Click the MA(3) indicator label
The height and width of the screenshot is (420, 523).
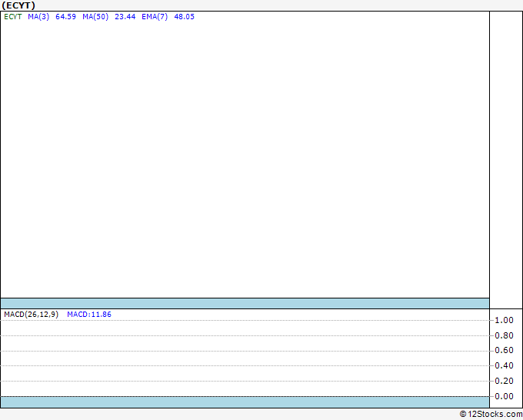(x=38, y=17)
